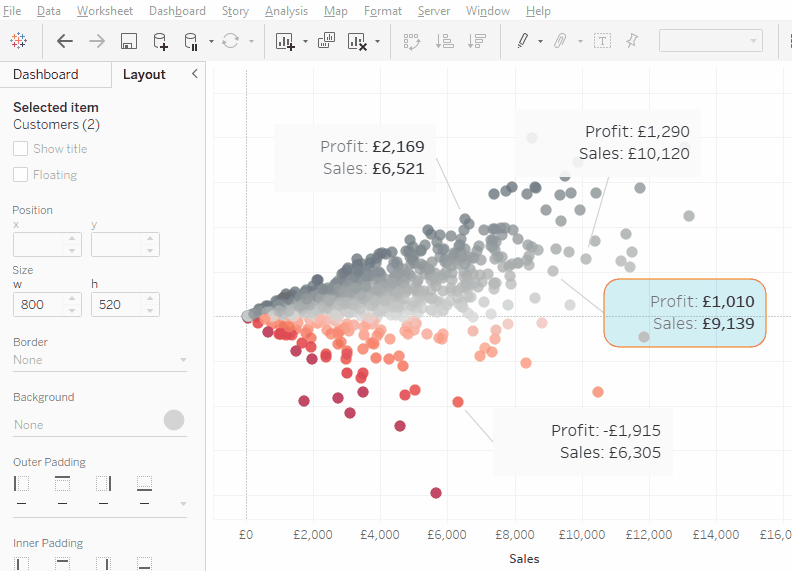The height and width of the screenshot is (571, 792).
Task: Open the Background None dropdown
Action: click(x=85, y=425)
